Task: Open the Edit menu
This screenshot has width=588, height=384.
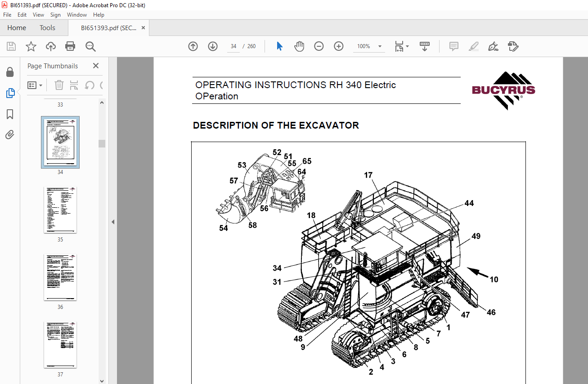Action: [x=22, y=15]
